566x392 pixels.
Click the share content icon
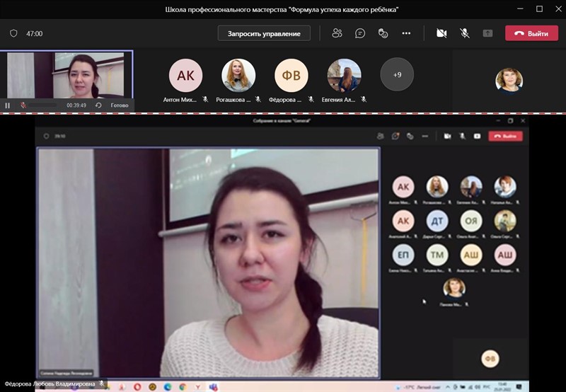487,33
